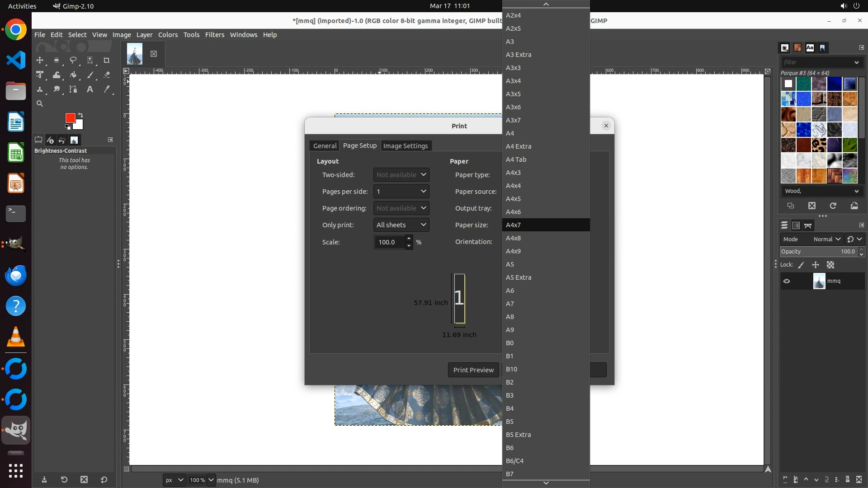Expand the Only print All sheets dropdown
This screenshot has width=868, height=488.
pos(401,225)
